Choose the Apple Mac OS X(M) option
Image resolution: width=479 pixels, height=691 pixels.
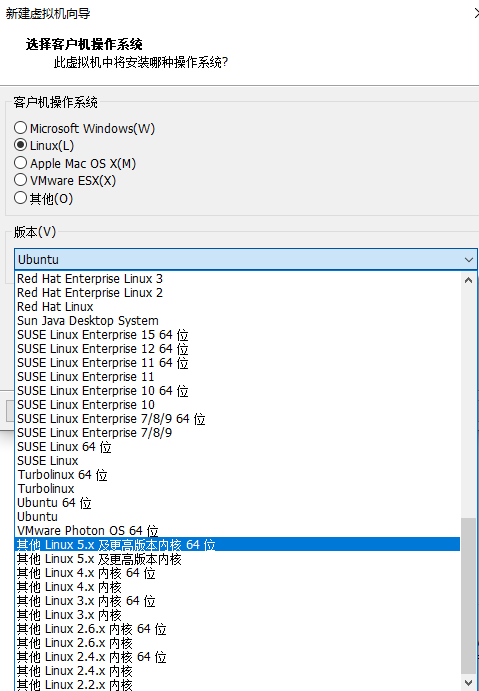[x=20, y=163]
